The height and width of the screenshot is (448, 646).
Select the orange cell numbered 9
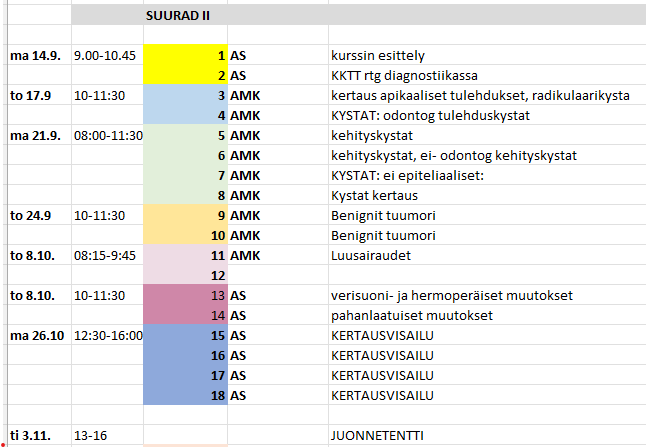point(185,215)
